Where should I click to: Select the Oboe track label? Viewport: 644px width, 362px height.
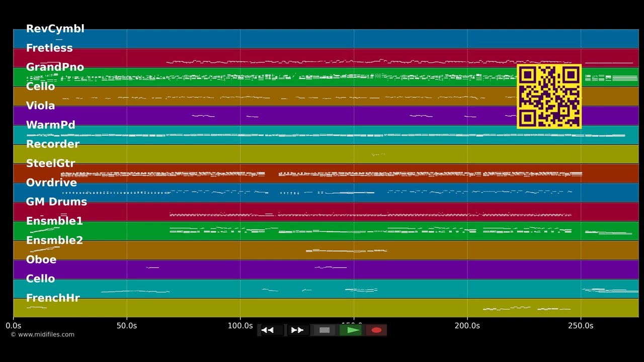click(x=41, y=259)
